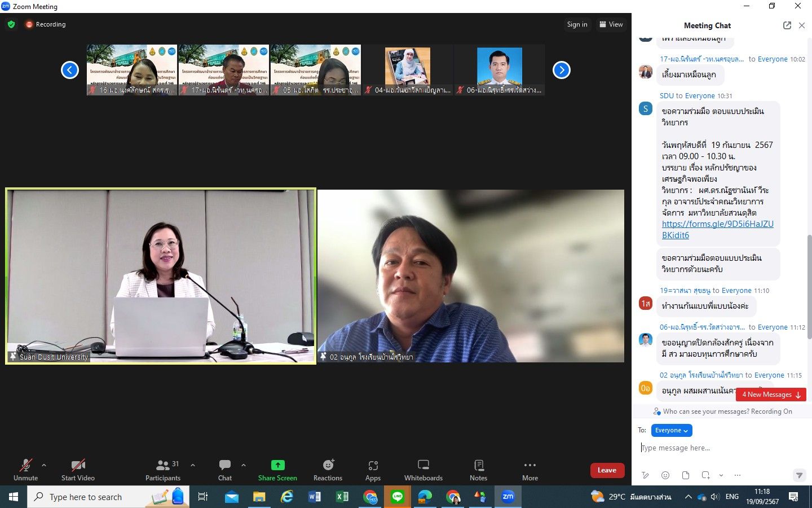Image resolution: width=812 pixels, height=508 pixels.
Task: Unmute the microphone
Action: coord(25,470)
